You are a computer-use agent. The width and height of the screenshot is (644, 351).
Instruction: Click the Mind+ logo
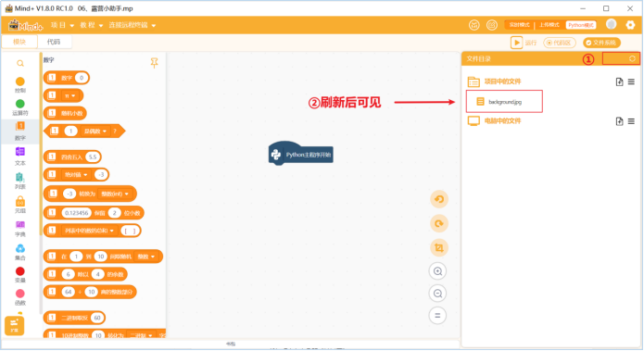25,25
